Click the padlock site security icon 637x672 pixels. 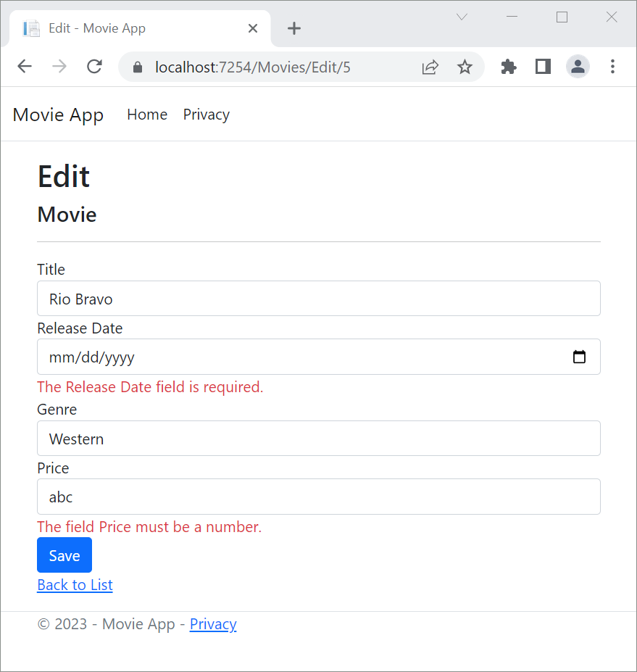137,66
